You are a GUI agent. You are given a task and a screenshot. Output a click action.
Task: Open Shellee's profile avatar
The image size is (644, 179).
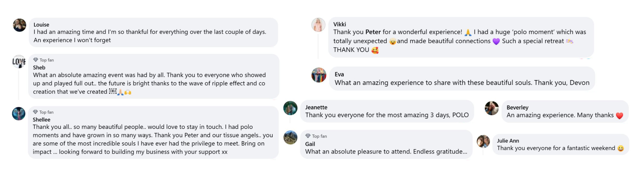click(19, 114)
